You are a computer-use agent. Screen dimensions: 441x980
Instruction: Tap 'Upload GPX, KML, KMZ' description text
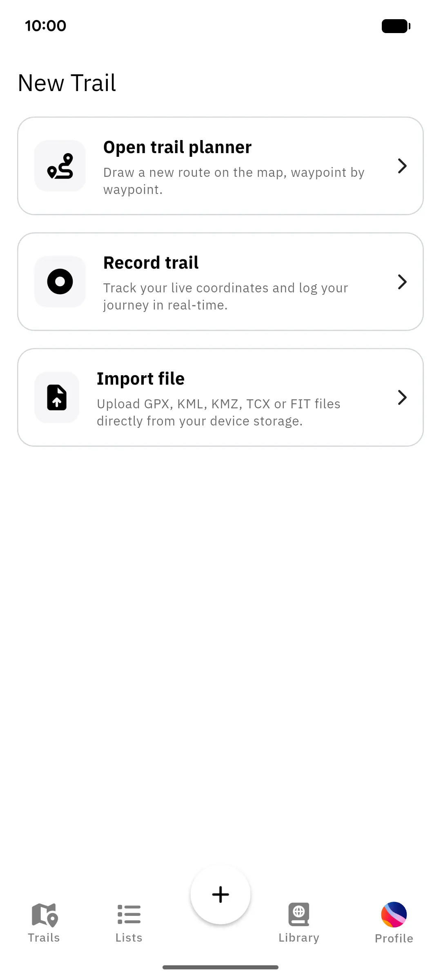point(218,412)
